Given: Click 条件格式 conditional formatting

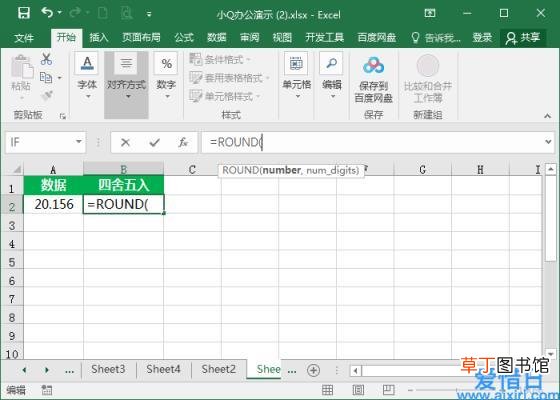Looking at the screenshot, I should click(x=220, y=59).
